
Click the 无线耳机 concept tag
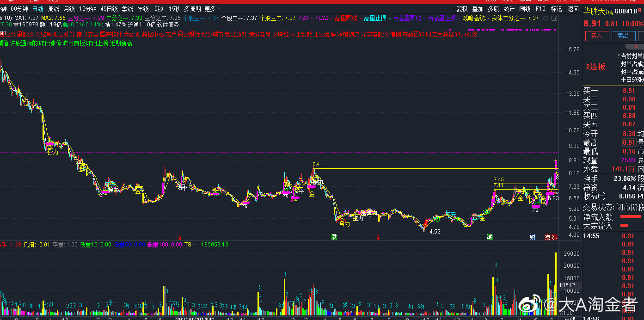coord(46,34)
